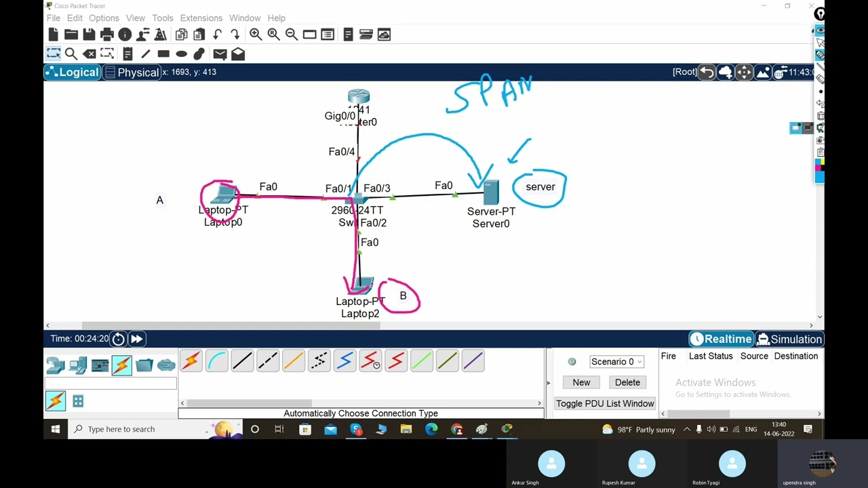This screenshot has height=488, width=868.
Task: Click the Copy icon in toolbar
Action: [181, 35]
